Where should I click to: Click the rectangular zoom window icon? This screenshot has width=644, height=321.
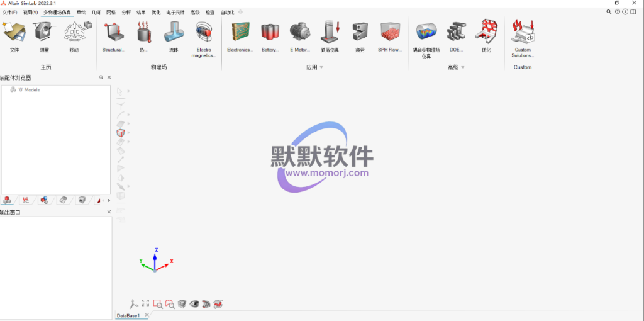158,304
